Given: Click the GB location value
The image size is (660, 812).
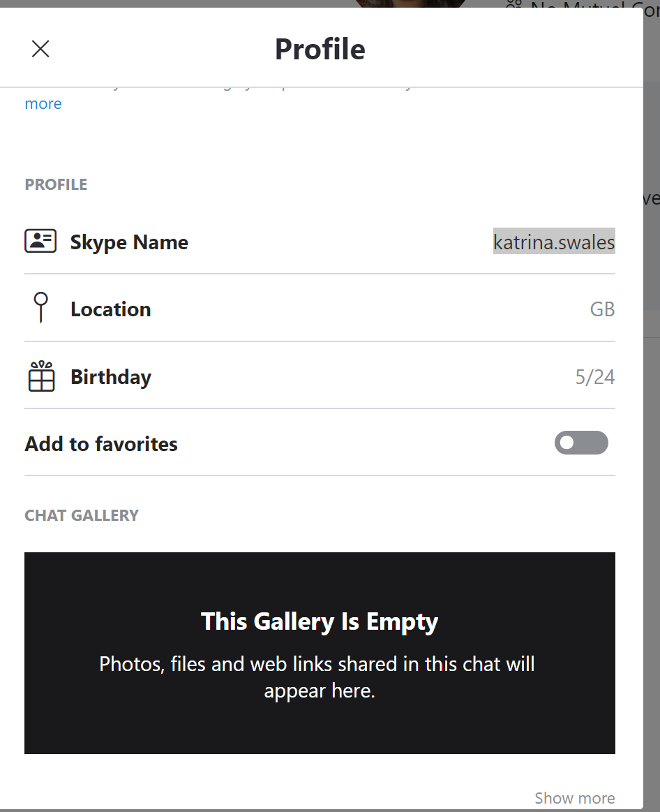Looking at the screenshot, I should tap(603, 309).
